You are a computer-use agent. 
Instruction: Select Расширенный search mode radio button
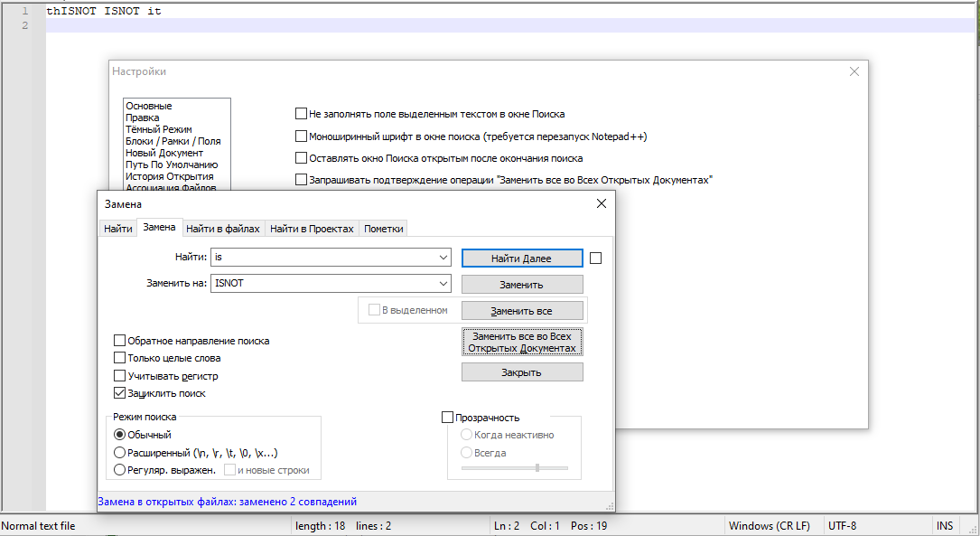(120, 453)
